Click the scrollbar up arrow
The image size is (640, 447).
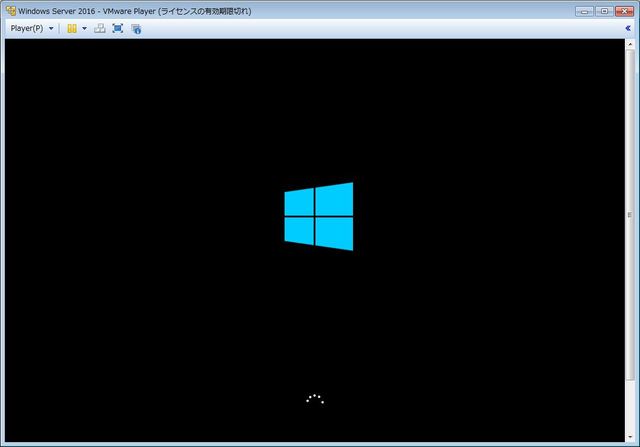pyautogui.click(x=630, y=44)
